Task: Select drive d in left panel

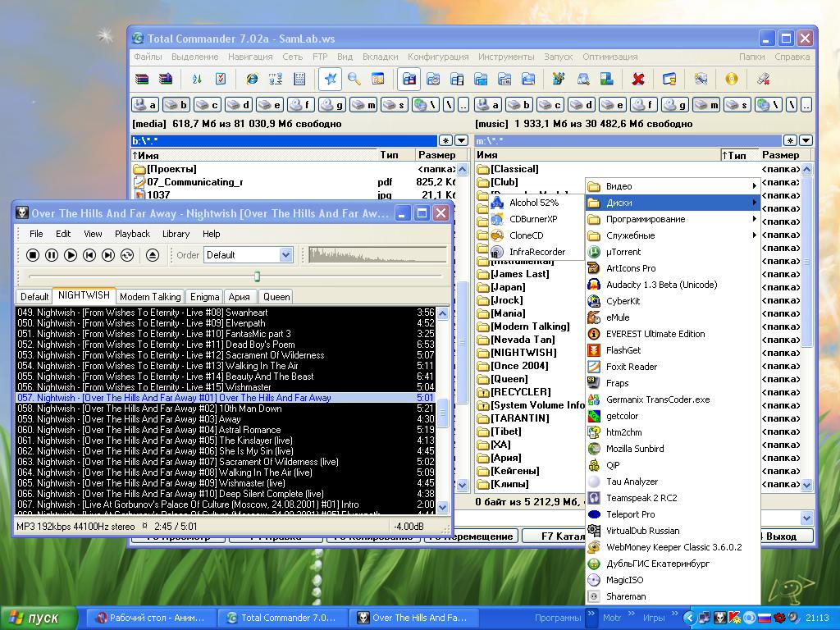Action: (239, 104)
